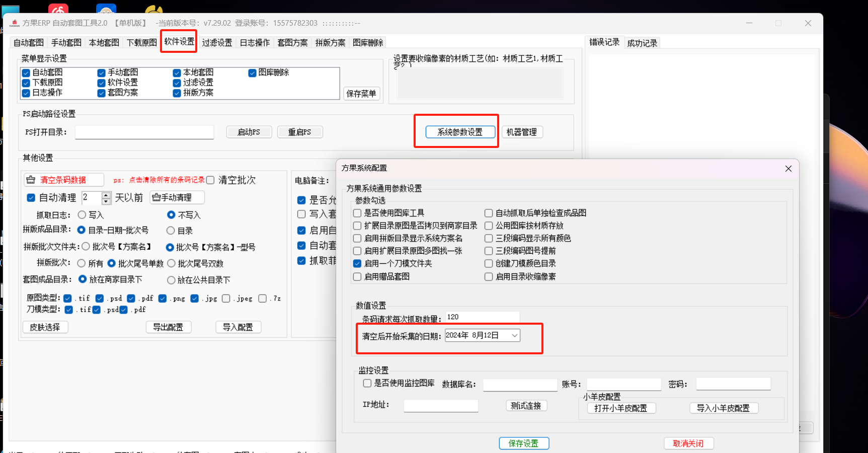Image resolution: width=868 pixels, height=453 pixels.
Task: Click the 清空条码数据 button
Action: click(64, 180)
